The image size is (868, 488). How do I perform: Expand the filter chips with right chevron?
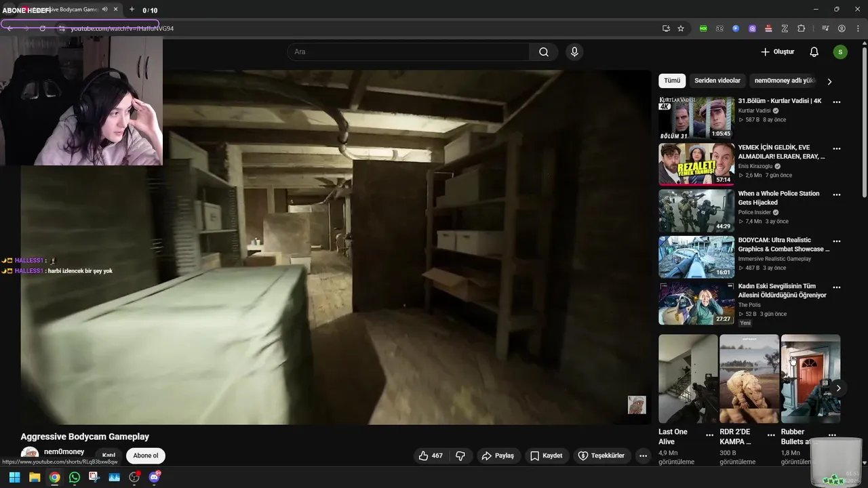(829, 81)
